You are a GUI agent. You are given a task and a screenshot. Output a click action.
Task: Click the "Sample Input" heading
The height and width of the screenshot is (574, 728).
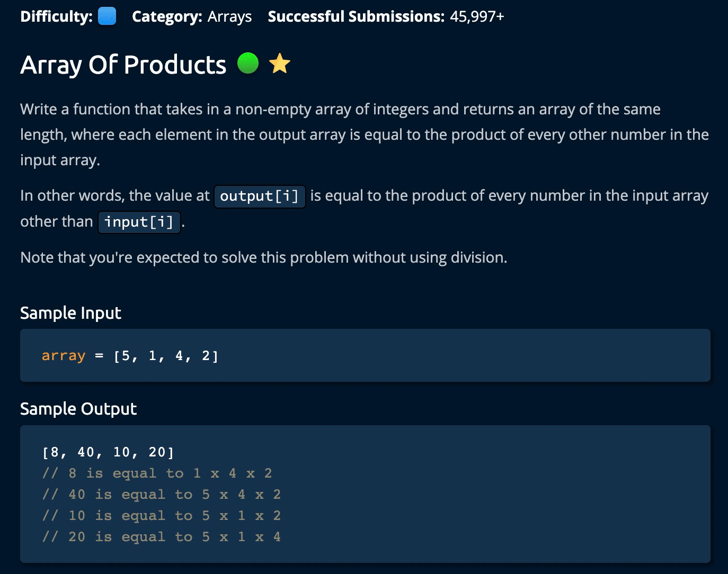point(70,313)
